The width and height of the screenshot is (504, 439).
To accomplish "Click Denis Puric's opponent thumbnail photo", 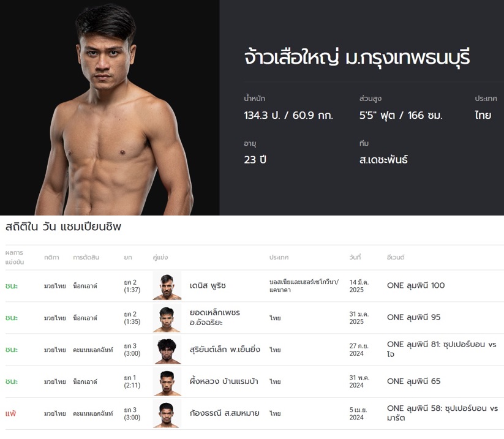I will click(x=167, y=286).
